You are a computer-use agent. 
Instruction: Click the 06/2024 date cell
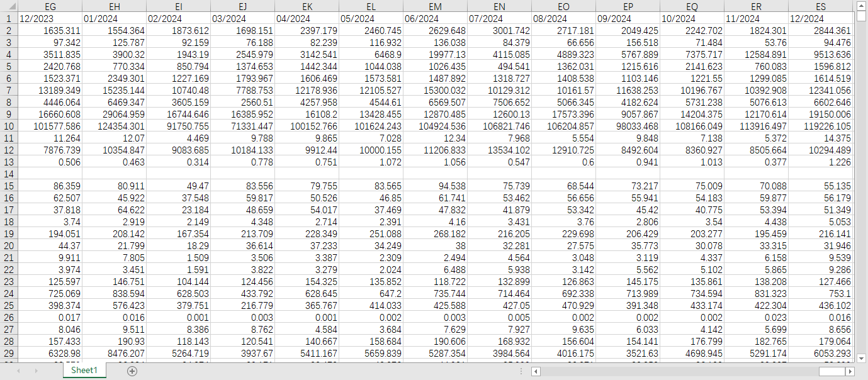pyautogui.click(x=435, y=18)
